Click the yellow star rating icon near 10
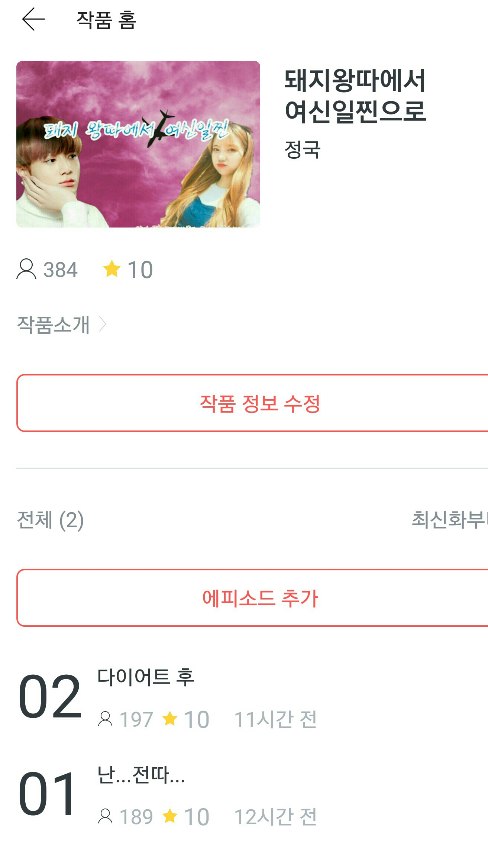 [112, 269]
